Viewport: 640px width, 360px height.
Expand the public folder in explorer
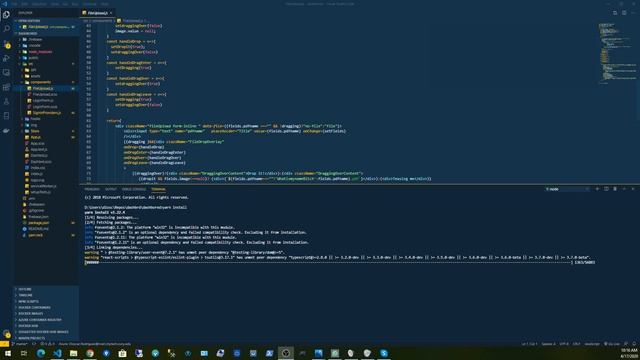point(46,58)
